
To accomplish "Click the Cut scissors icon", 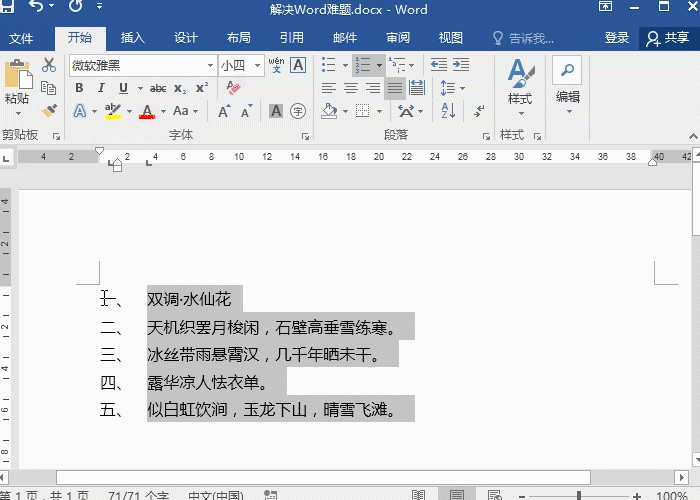I will (x=49, y=65).
